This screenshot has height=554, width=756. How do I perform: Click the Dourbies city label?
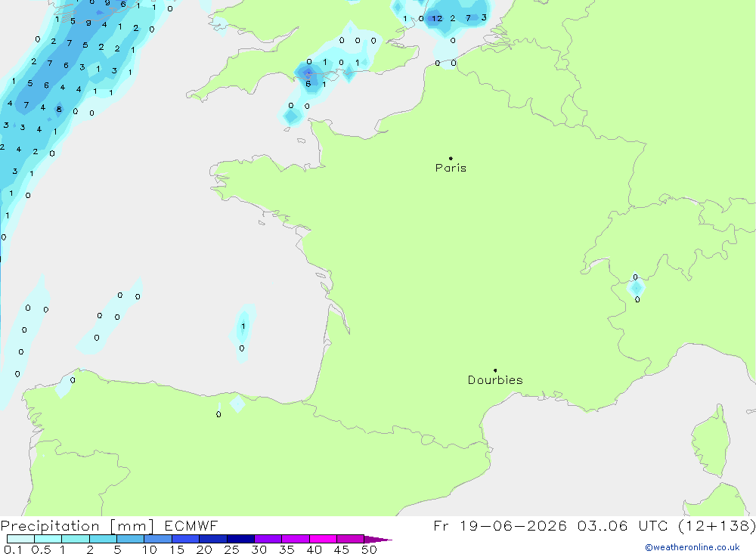click(x=495, y=380)
